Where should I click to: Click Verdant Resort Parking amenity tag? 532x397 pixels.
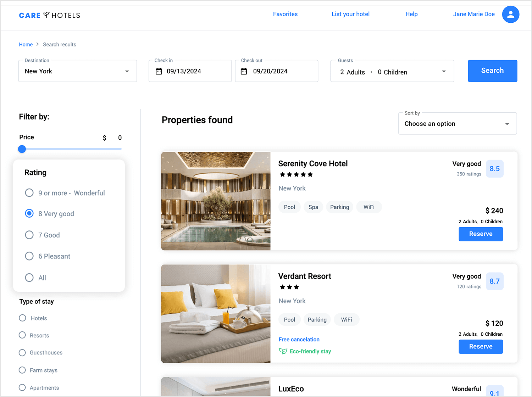[317, 320]
